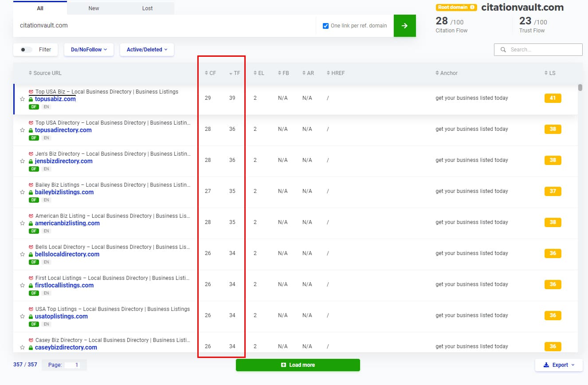The width and height of the screenshot is (588, 385).
Task: Click the yellow LS score 41 badge
Action: (x=553, y=98)
